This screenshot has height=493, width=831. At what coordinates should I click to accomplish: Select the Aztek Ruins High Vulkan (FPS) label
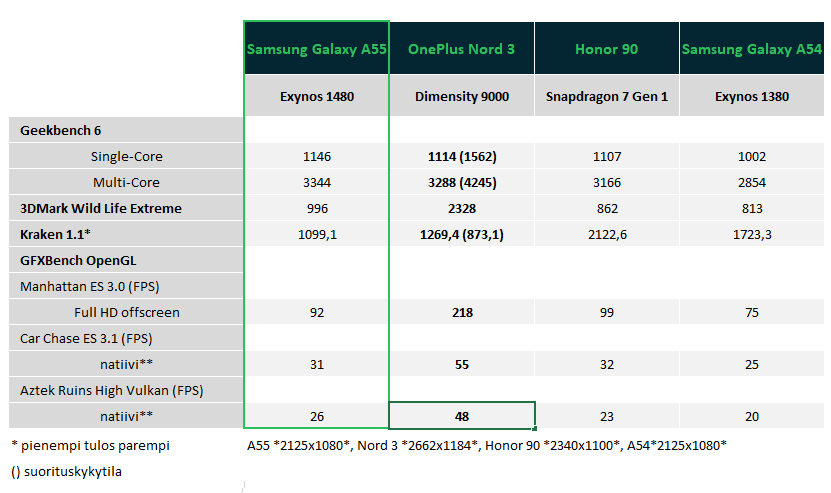[126, 390]
